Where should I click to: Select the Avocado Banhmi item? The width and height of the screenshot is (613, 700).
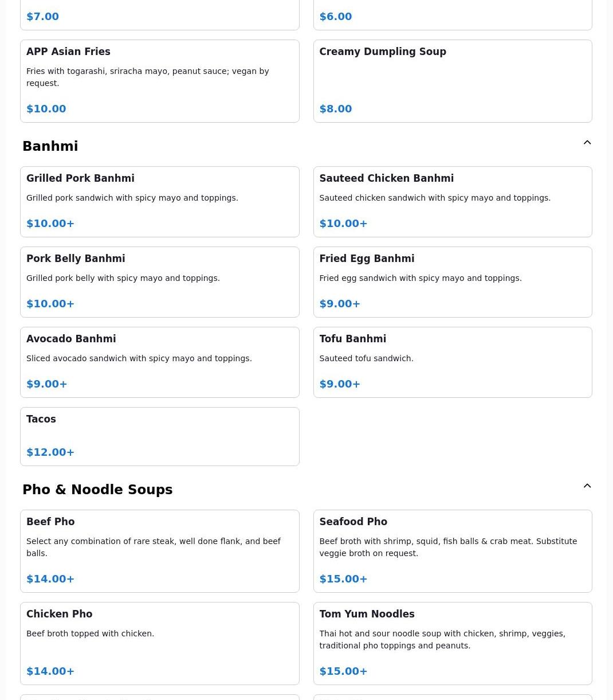[x=159, y=362]
